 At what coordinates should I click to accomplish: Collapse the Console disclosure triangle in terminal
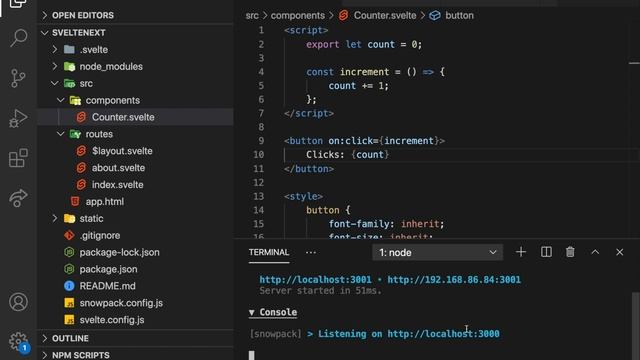click(x=252, y=313)
